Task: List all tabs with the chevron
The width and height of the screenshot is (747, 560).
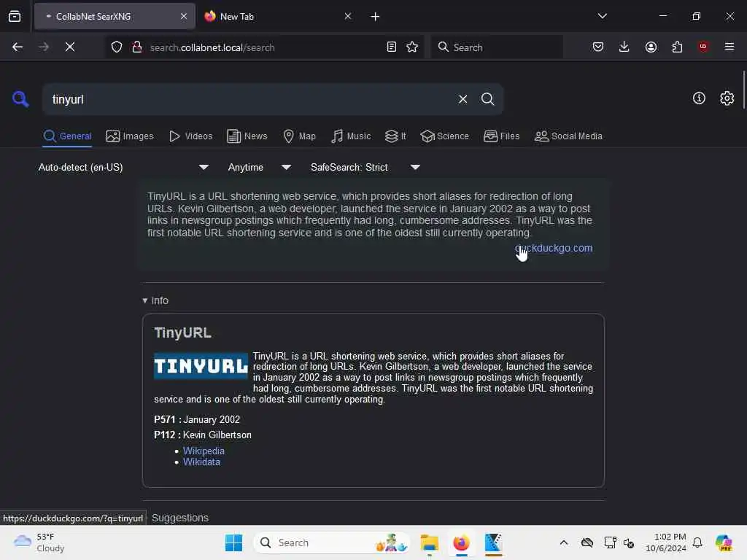Action: click(602, 16)
